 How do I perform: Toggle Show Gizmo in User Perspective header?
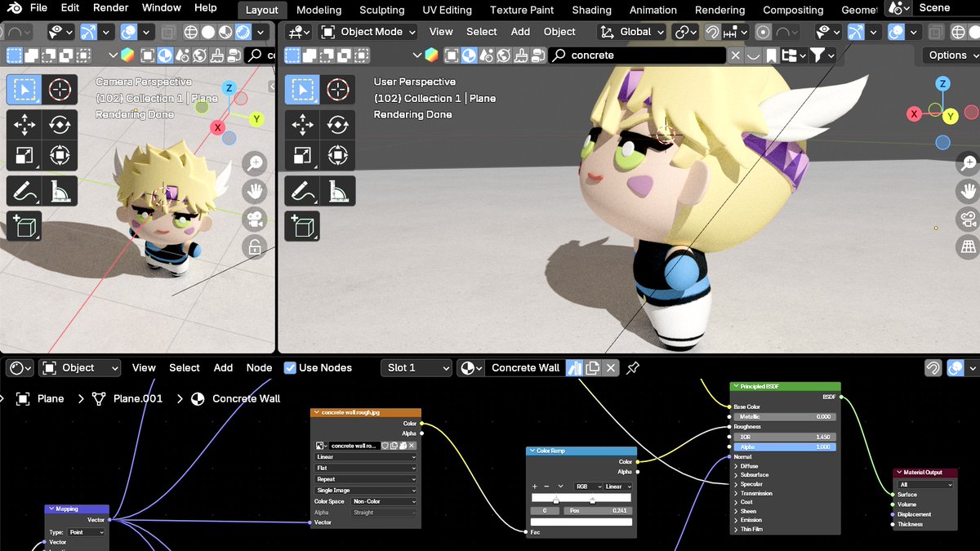[x=856, y=32]
